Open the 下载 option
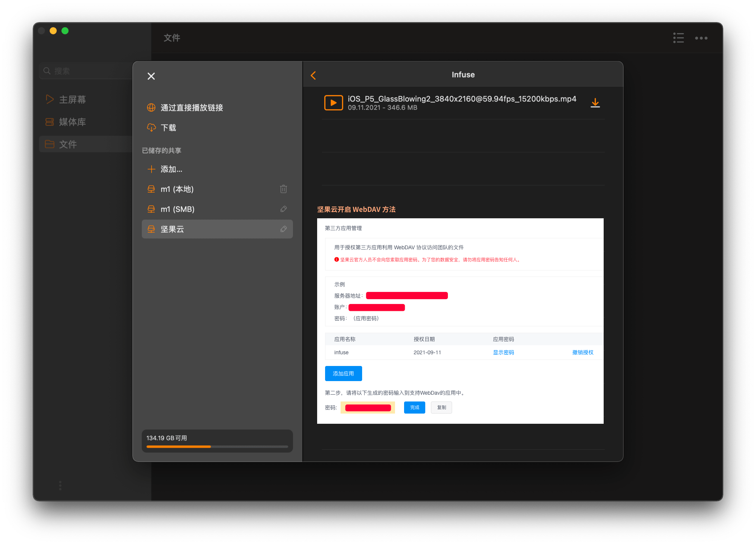 click(217, 128)
